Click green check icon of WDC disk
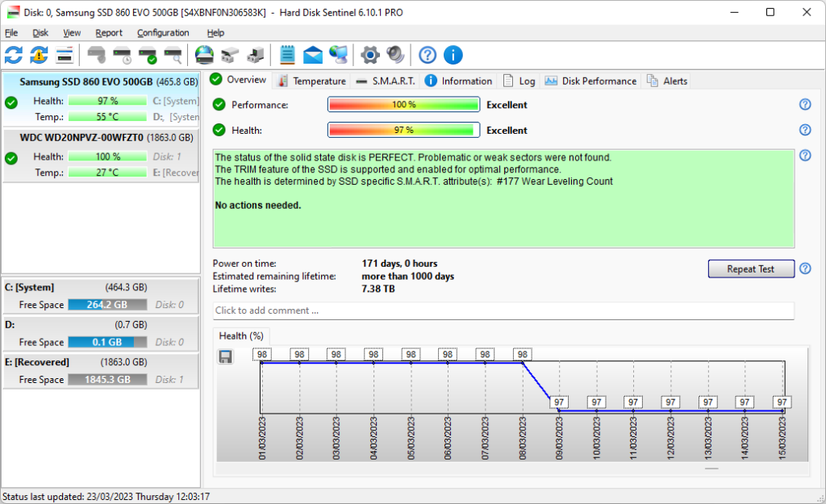The image size is (826, 504). (x=11, y=158)
